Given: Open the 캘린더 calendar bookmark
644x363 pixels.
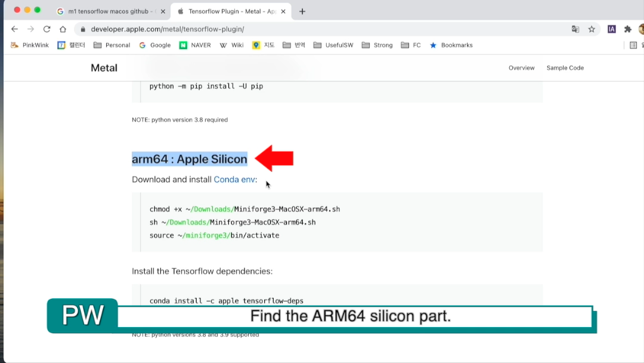Looking at the screenshot, I should (x=71, y=45).
